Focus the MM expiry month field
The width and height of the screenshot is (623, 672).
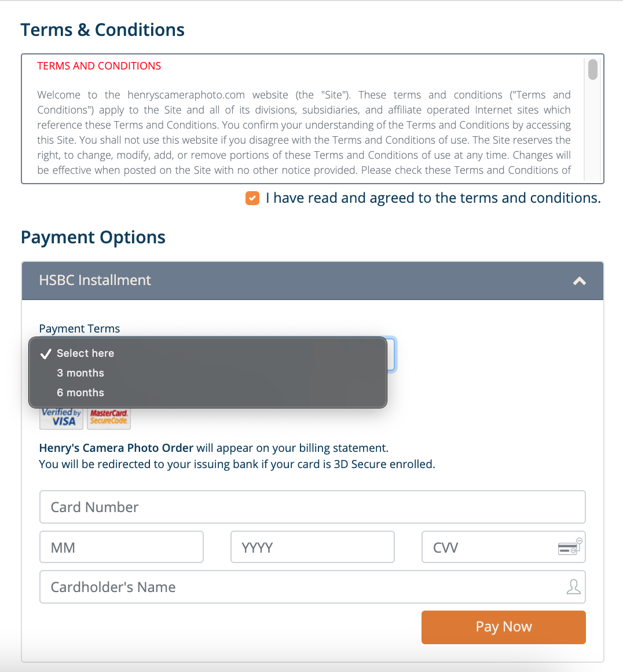coord(122,547)
